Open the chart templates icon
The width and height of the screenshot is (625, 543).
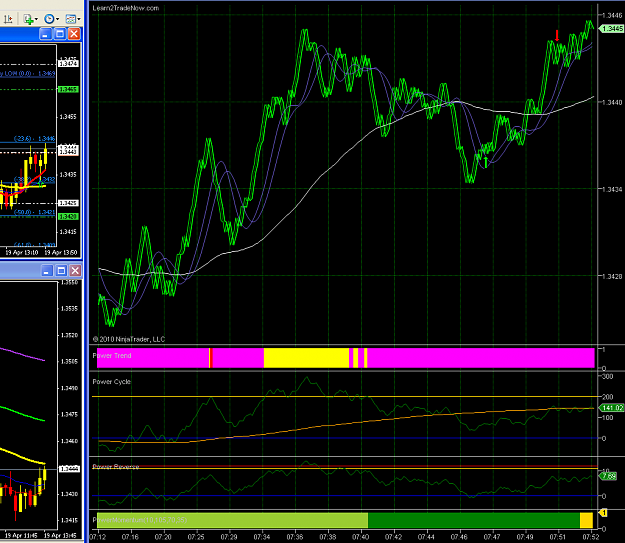[x=71, y=19]
